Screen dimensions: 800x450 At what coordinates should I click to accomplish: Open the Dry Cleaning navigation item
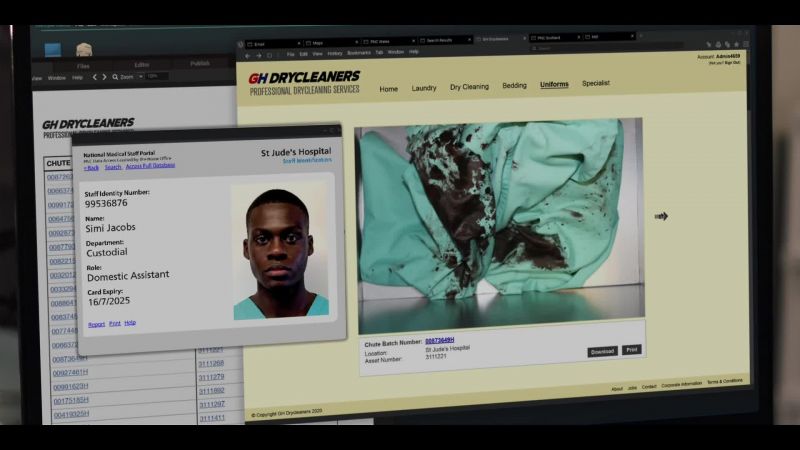(469, 87)
